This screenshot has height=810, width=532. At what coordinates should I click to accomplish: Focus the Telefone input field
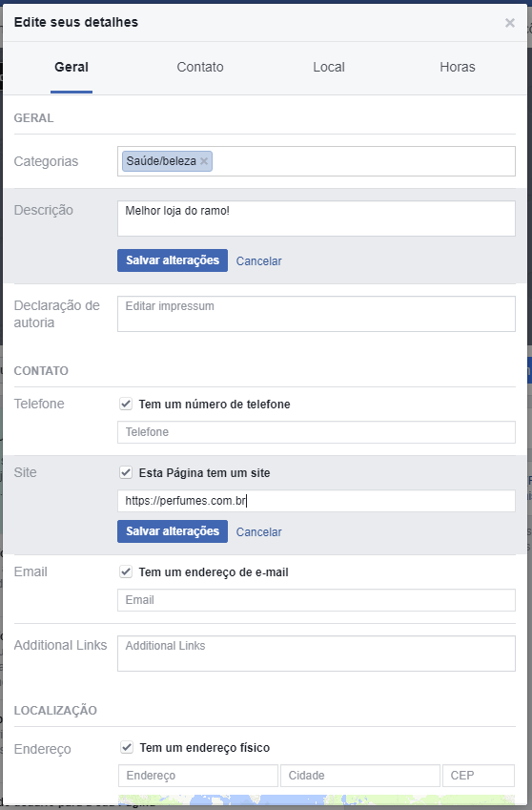point(317,432)
